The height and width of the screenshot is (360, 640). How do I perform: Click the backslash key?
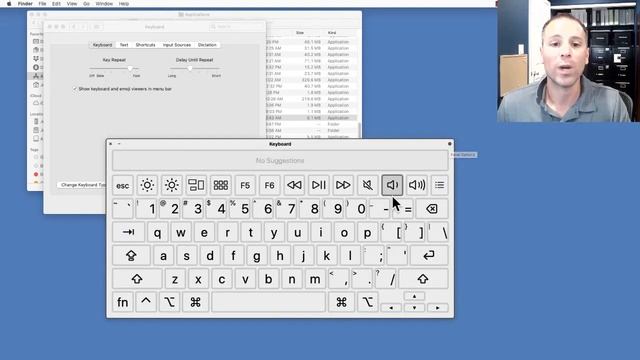click(x=438, y=232)
